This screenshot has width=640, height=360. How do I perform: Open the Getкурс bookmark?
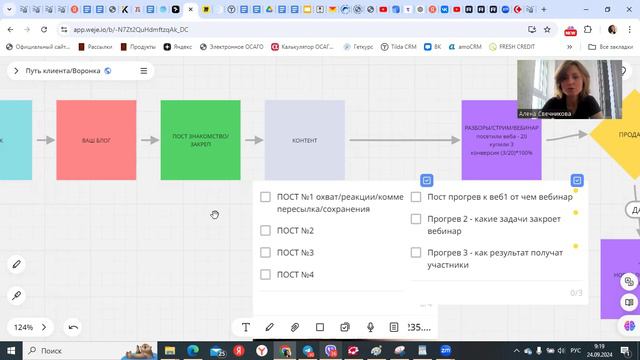pos(358,47)
